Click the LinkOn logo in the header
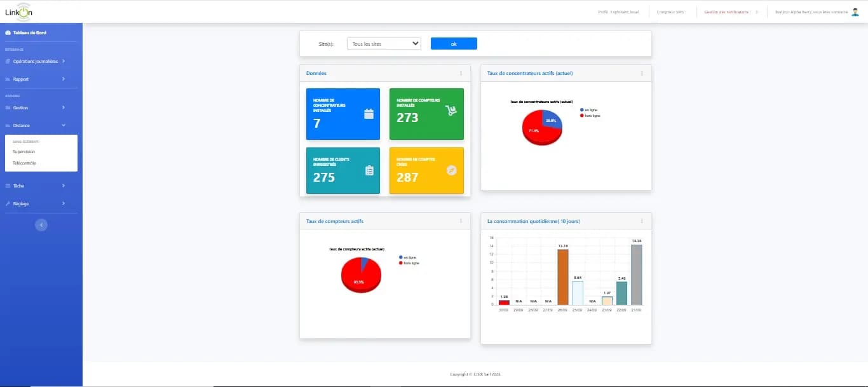The image size is (868, 387). point(18,11)
